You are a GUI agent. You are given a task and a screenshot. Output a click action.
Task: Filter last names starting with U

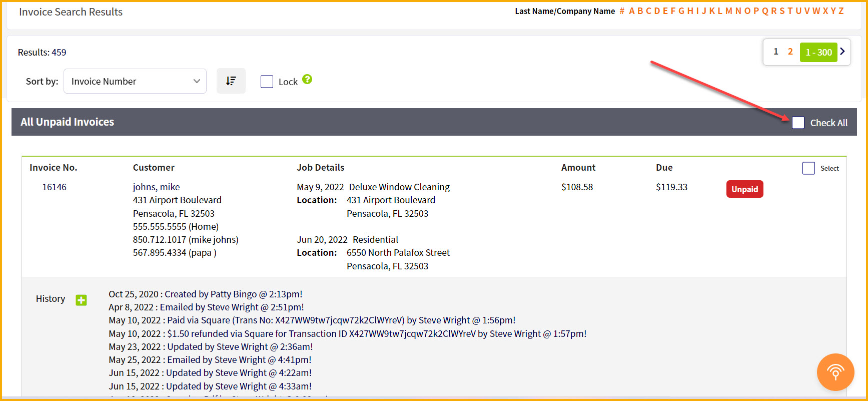pos(798,11)
